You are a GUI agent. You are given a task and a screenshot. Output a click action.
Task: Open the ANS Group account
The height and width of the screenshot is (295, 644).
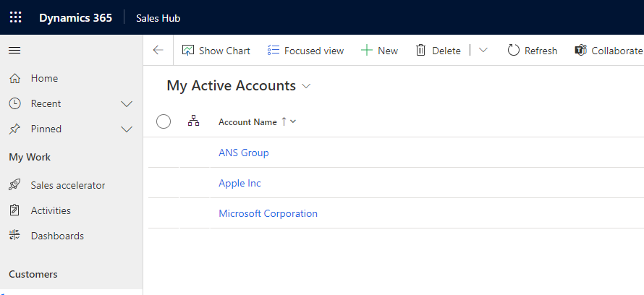point(243,153)
